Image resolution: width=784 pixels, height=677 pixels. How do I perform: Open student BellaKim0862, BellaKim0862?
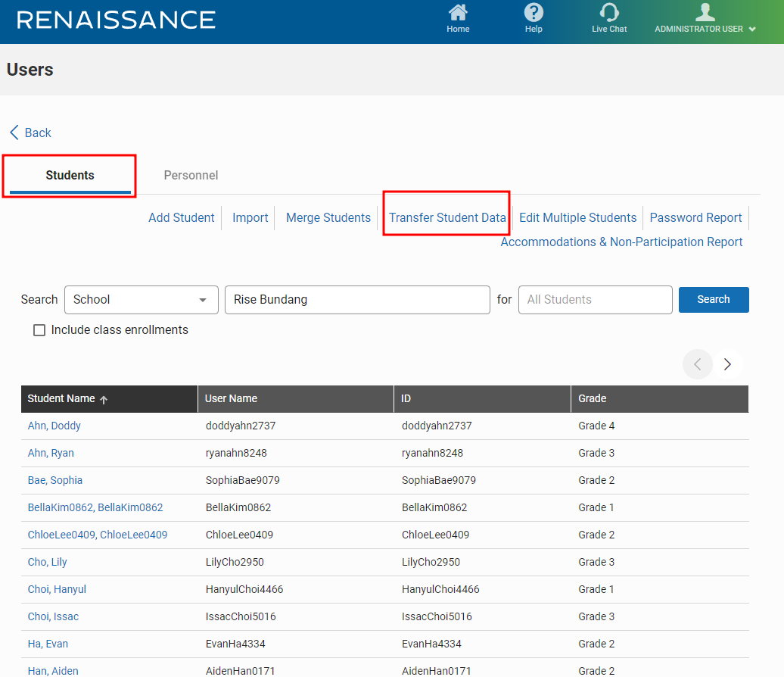[95, 507]
